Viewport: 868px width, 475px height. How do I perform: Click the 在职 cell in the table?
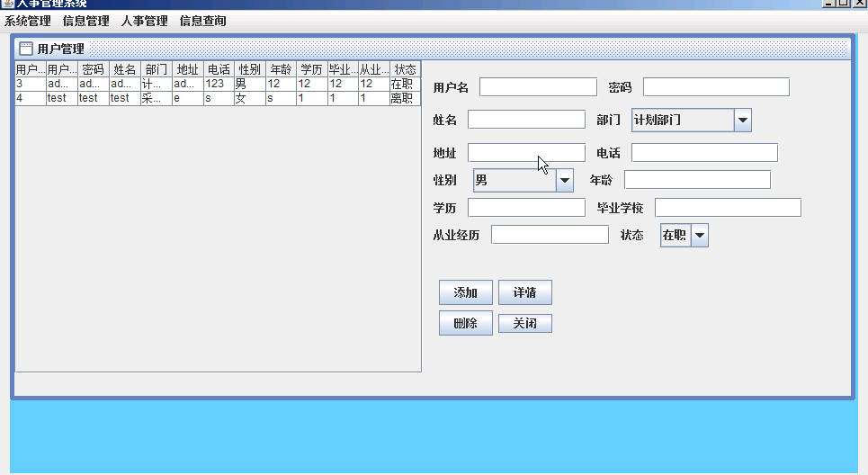(405, 84)
